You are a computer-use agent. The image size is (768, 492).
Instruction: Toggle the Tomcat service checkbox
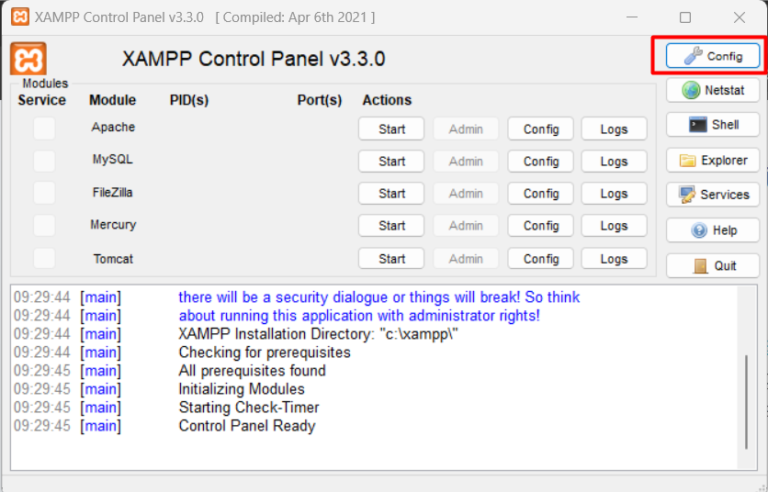point(44,258)
